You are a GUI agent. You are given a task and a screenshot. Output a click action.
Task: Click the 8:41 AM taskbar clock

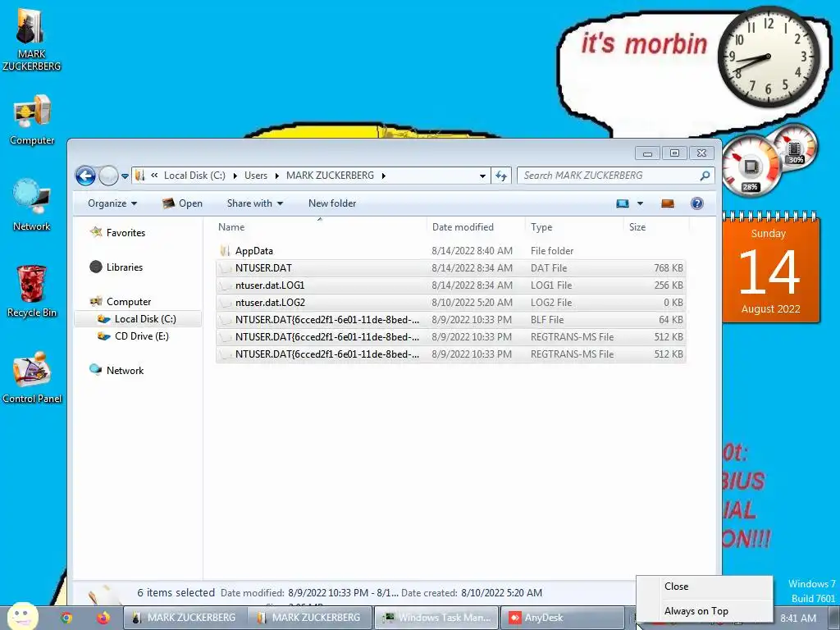(x=798, y=619)
